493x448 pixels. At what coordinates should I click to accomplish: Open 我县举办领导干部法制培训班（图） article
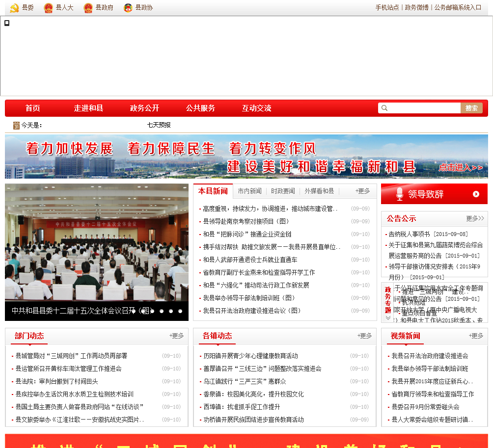pos(249,298)
